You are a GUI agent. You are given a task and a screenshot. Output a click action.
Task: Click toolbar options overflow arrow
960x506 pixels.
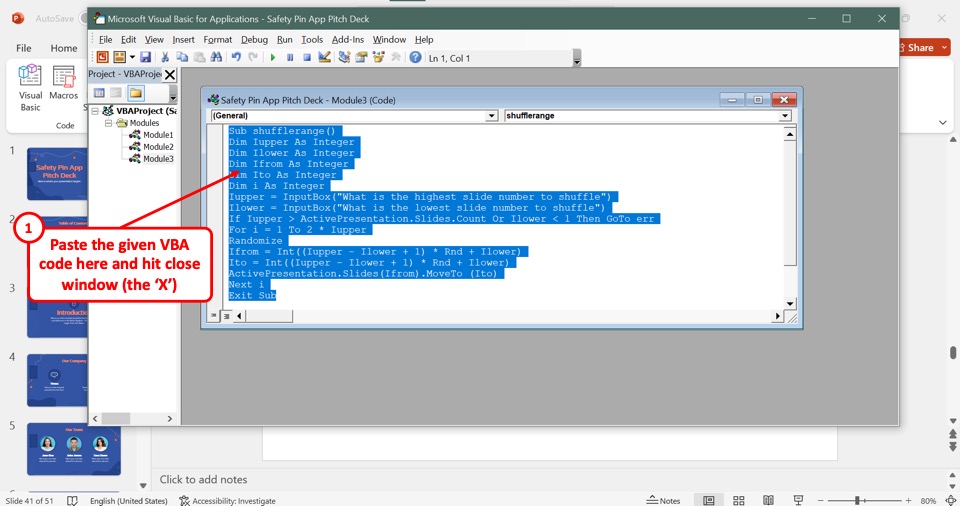[577, 59]
